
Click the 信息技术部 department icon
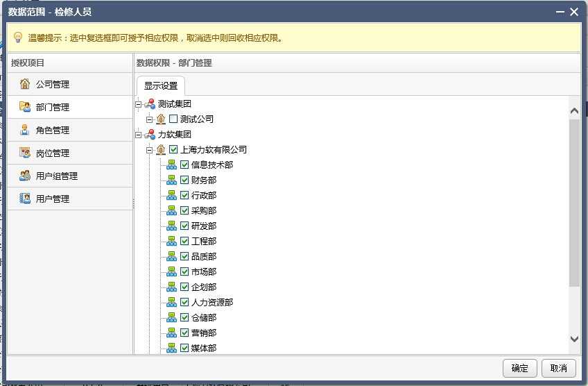(171, 165)
